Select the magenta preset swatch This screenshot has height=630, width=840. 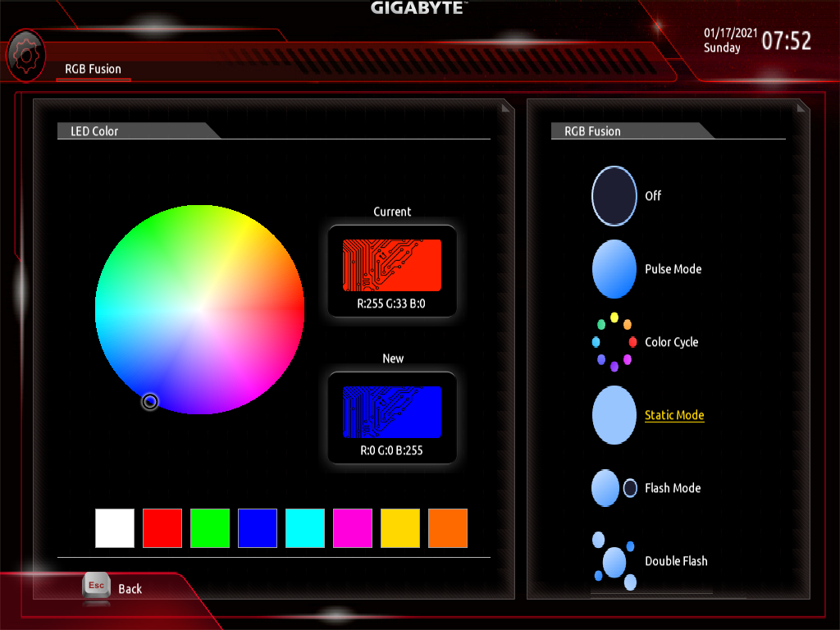[x=353, y=528]
